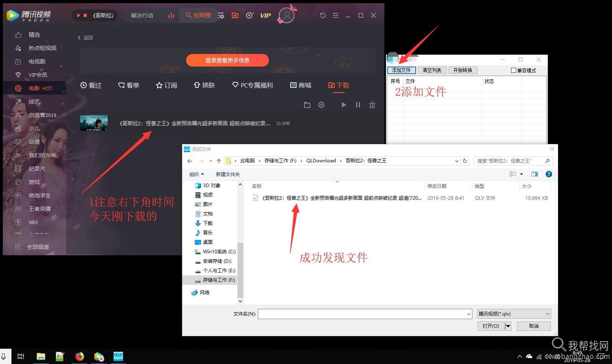The width and height of the screenshot is (612, 364).
Task: Open NBA channel in the sidebar
Action: point(33,222)
